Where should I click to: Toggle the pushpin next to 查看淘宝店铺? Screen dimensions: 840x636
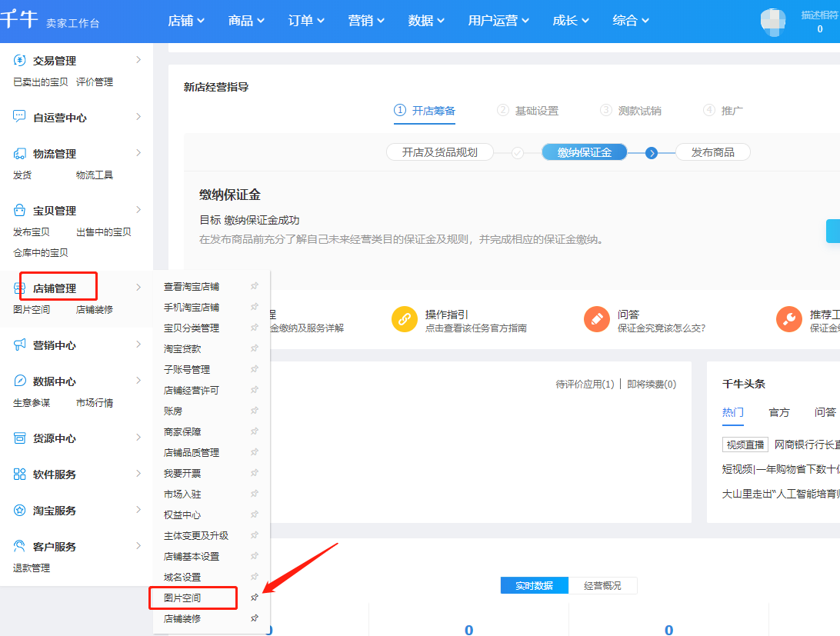pyautogui.click(x=254, y=285)
